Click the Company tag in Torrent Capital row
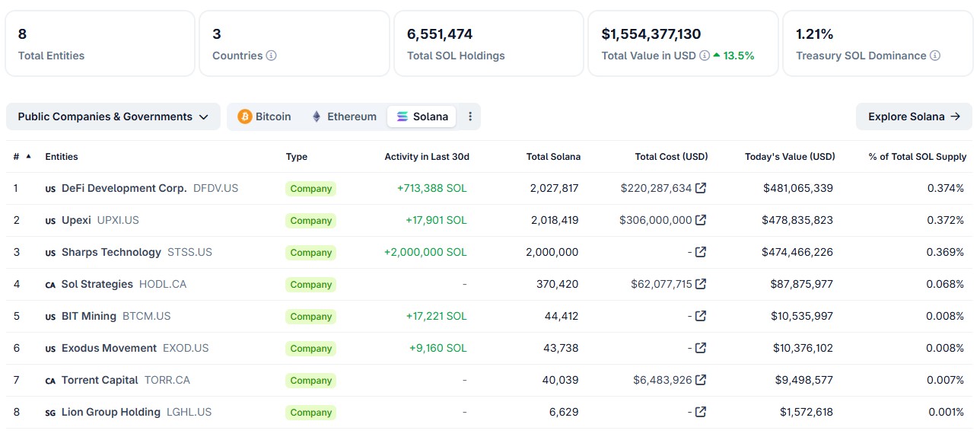The image size is (980, 437). 310,381
